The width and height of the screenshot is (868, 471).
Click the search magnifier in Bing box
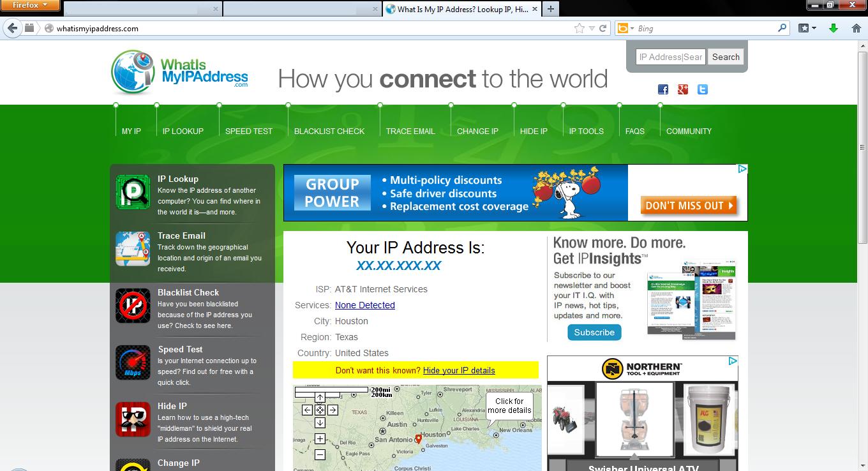point(782,28)
